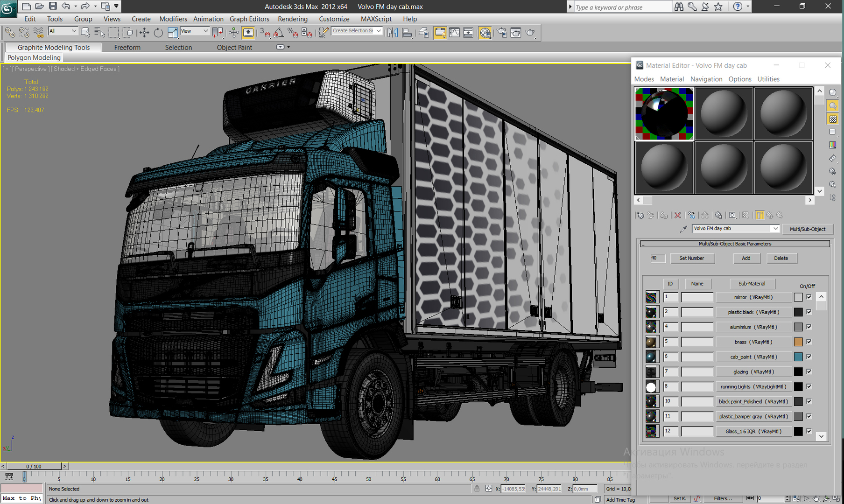Open material name Volvo FM day cab dropdown

coord(775,229)
